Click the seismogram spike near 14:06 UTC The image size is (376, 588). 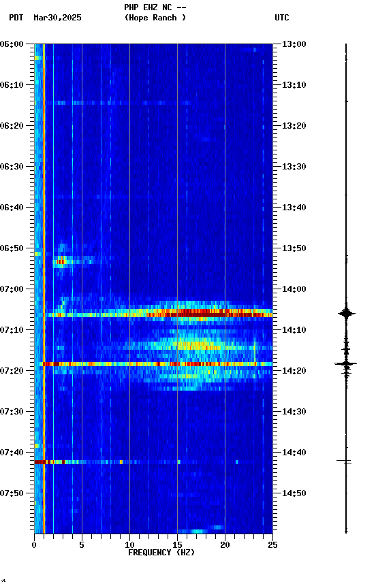[x=346, y=313]
